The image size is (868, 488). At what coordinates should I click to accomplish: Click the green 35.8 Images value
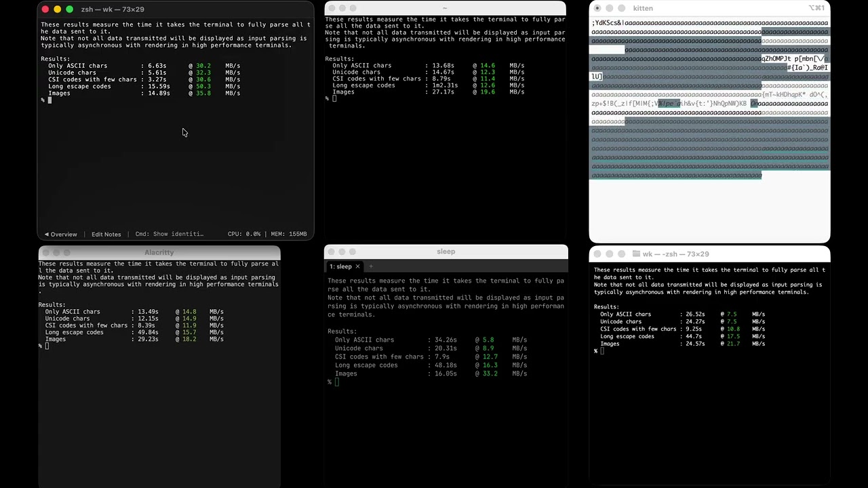click(203, 94)
